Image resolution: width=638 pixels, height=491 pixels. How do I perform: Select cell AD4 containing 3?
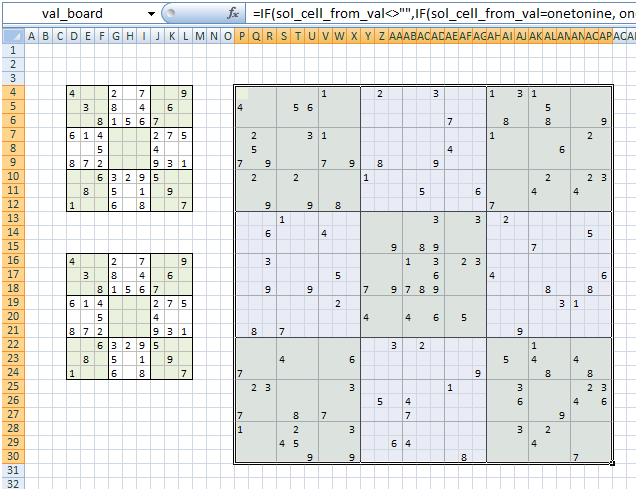pos(437,94)
